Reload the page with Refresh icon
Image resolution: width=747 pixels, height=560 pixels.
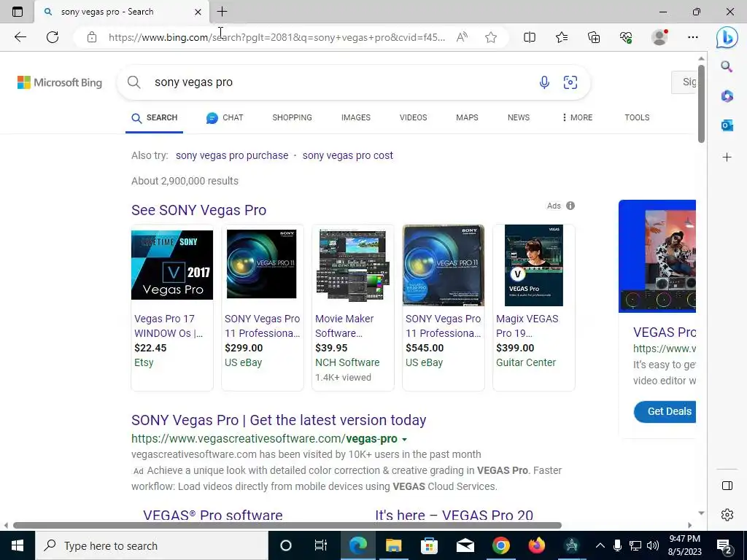pyautogui.click(x=53, y=37)
